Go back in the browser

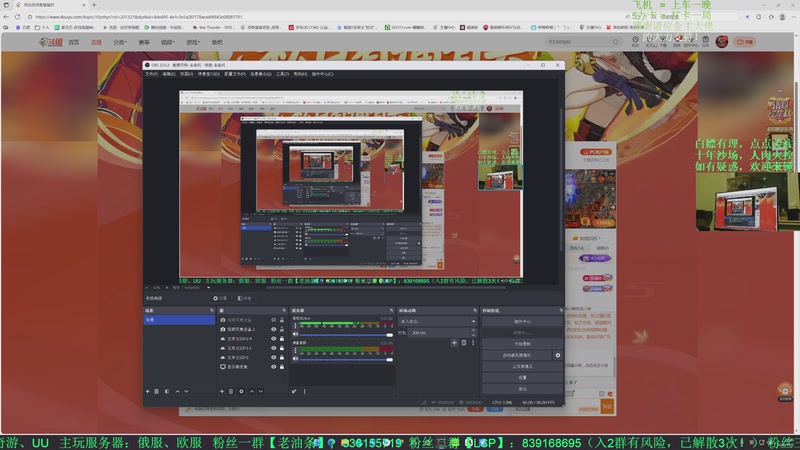click(6, 17)
